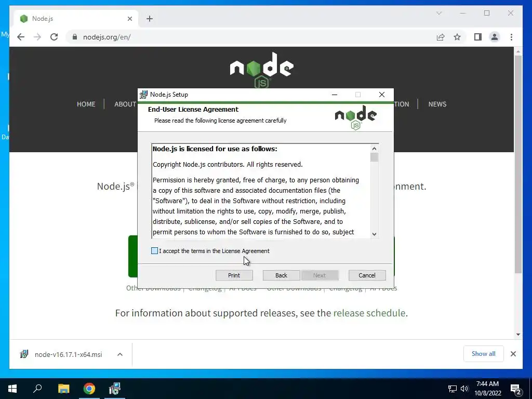Close the Node.js Setup dialog

382,95
